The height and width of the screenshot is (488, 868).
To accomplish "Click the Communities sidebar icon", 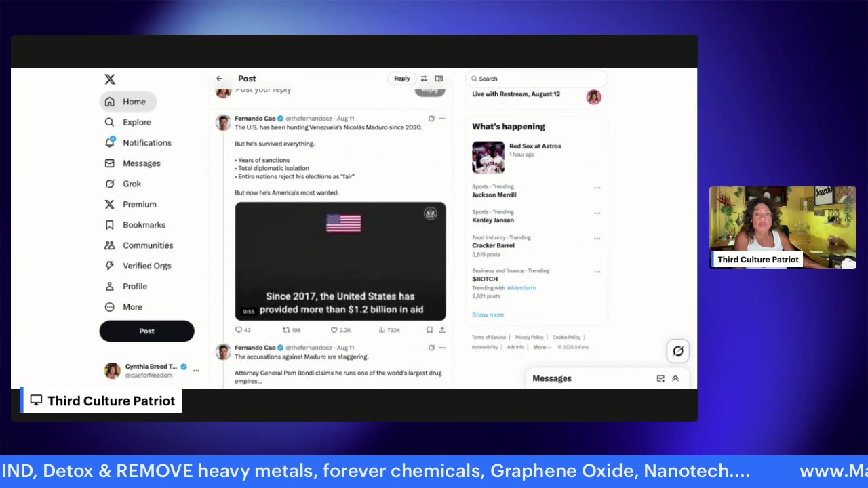I will (110, 245).
